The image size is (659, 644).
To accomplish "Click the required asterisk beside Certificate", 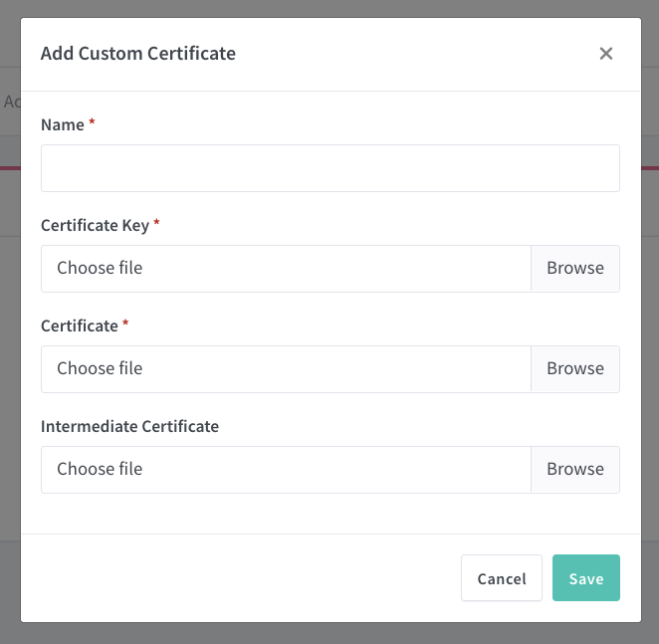I will click(x=125, y=324).
